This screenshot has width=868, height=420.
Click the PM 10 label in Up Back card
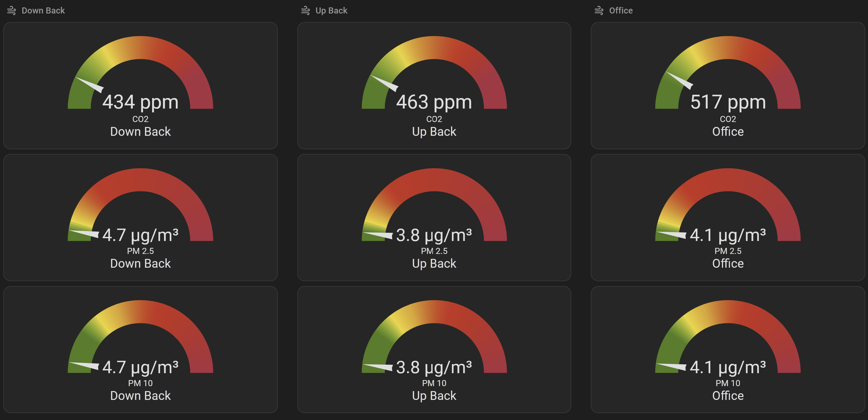(x=434, y=383)
